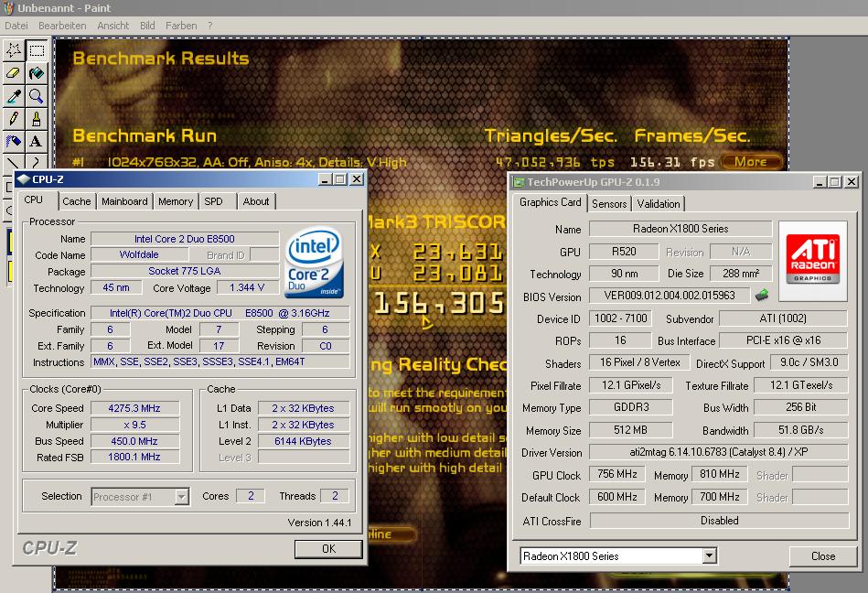Switch to the Mainboard tab in CPU-Z
The image size is (868, 593).
click(x=124, y=201)
